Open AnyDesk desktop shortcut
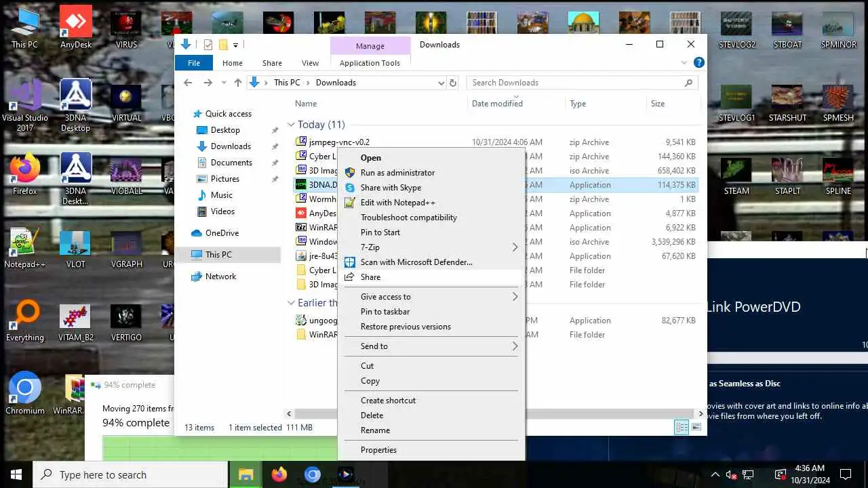Screen dimensions: 868x488 click(75, 28)
